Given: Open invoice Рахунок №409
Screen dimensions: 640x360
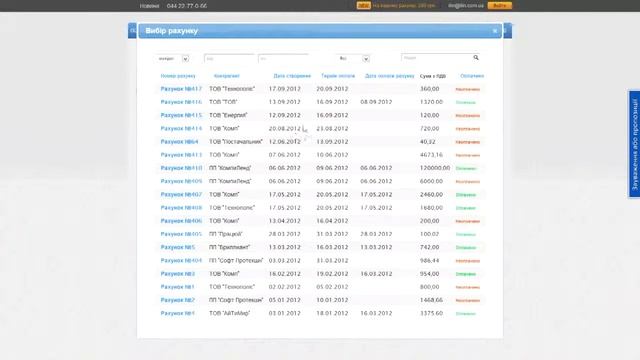Looking at the screenshot, I should (181, 181).
